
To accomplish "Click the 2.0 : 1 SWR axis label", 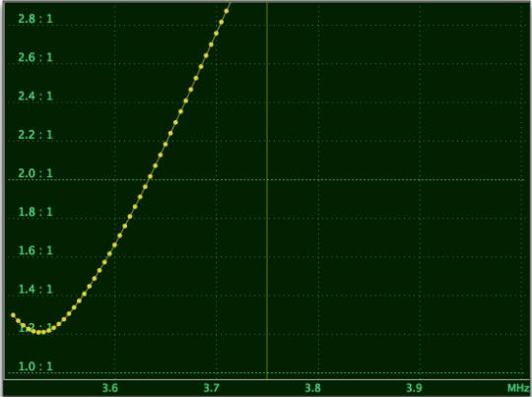I will point(35,173).
